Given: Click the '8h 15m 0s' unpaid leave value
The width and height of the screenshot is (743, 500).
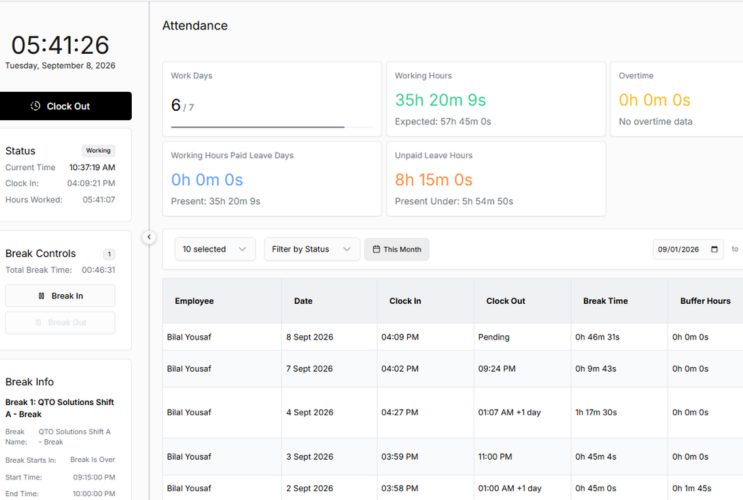Looking at the screenshot, I should (434, 180).
